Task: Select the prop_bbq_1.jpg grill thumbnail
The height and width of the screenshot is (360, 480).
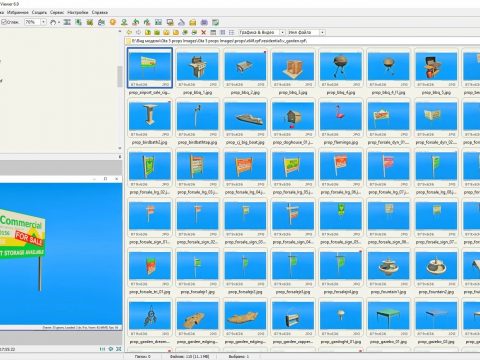Action: click(x=198, y=68)
